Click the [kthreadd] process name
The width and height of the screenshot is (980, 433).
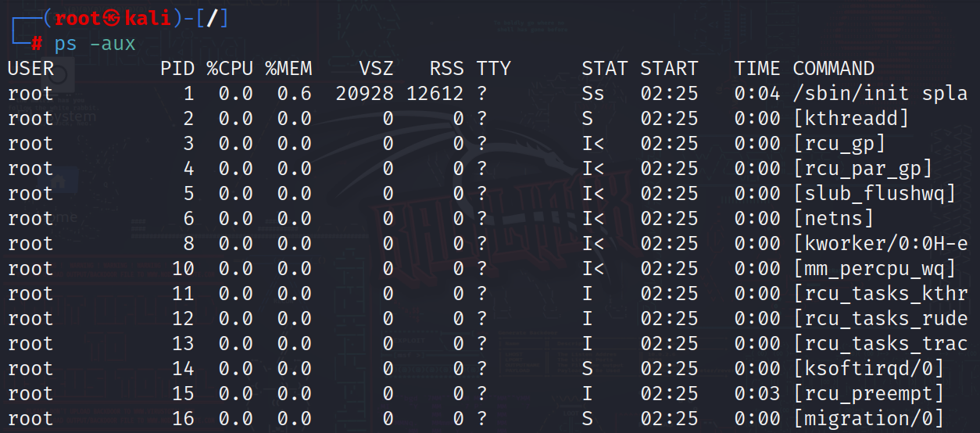pos(851,119)
